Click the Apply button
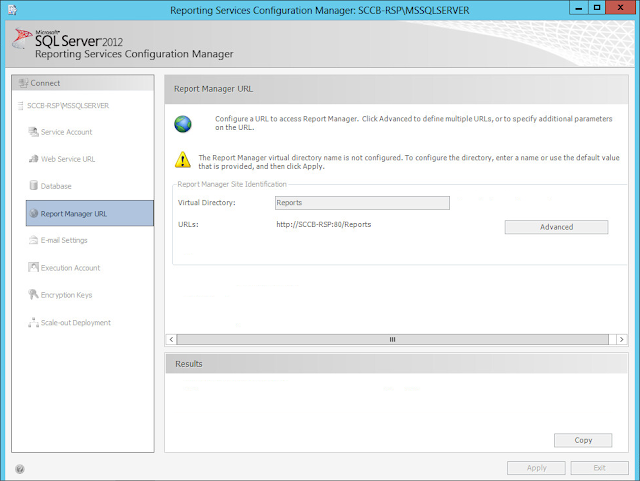640x481 pixels. click(536, 468)
